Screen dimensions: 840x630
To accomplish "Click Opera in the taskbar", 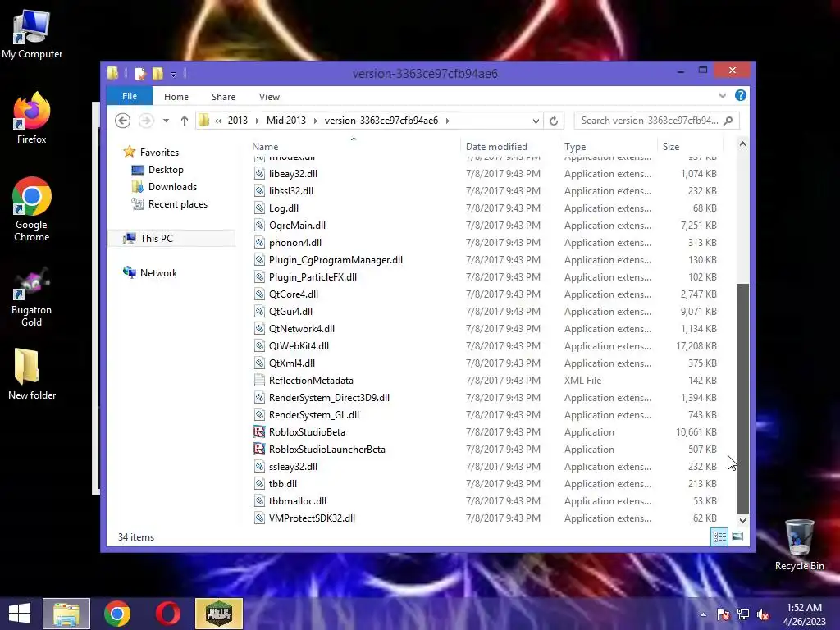I will coord(167,614).
